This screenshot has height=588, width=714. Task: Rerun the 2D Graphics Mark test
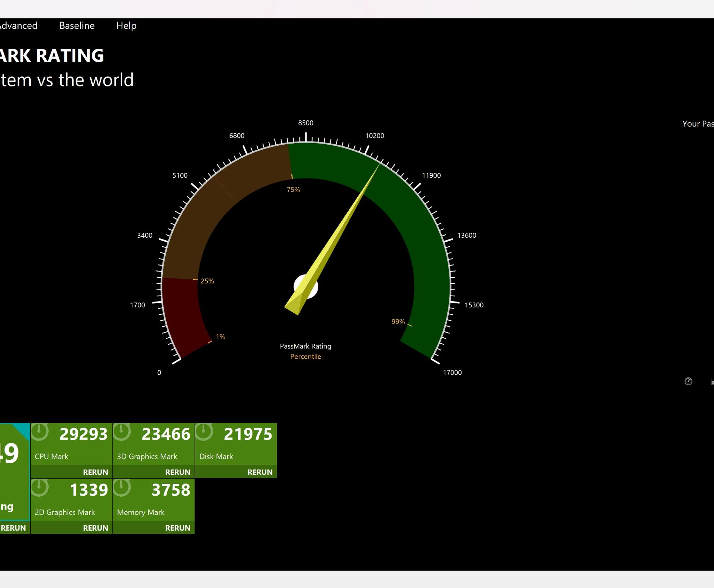96,528
